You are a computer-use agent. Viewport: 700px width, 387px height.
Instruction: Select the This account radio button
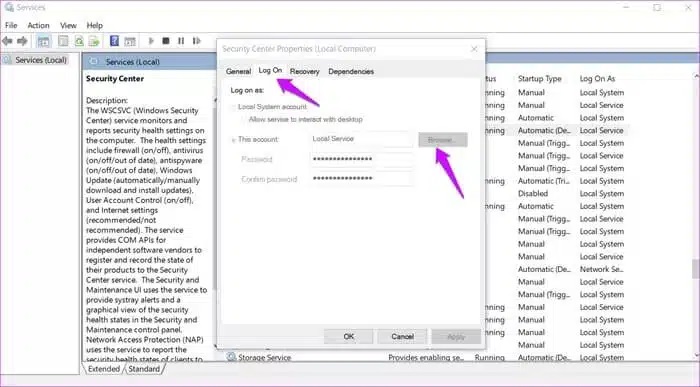pyautogui.click(x=233, y=140)
